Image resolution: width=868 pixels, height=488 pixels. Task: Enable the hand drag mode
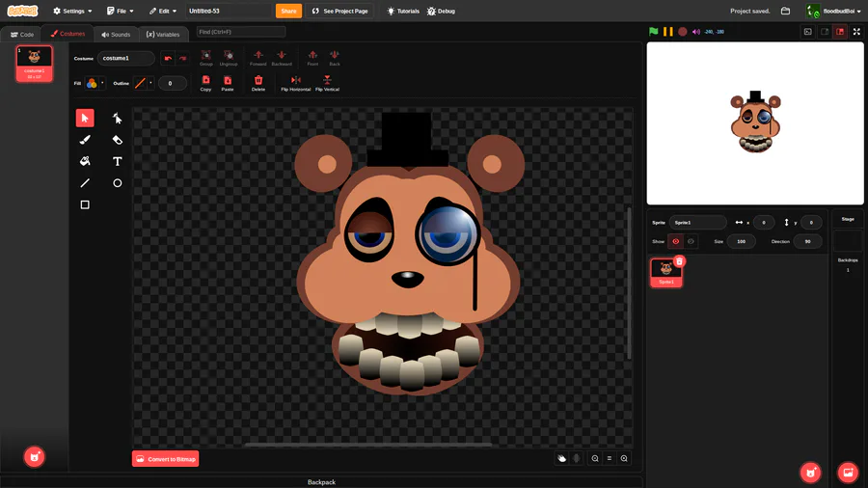tap(562, 458)
